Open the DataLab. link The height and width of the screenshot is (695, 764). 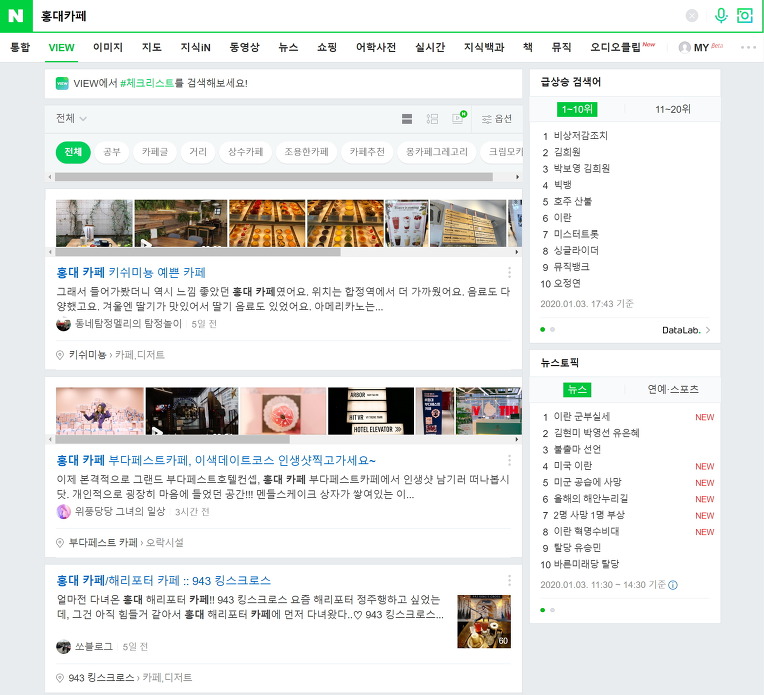click(681, 330)
